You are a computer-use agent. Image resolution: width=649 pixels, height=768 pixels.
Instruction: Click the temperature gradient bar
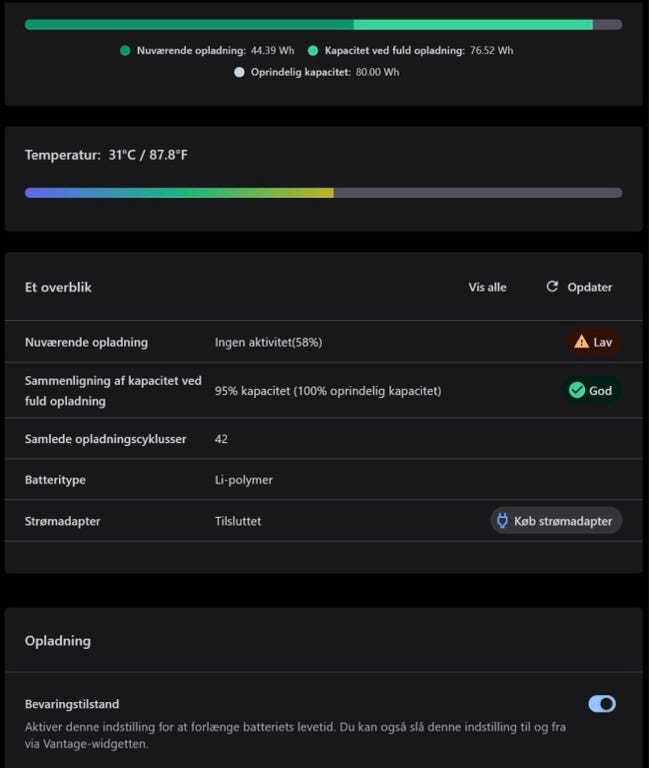pos(323,193)
